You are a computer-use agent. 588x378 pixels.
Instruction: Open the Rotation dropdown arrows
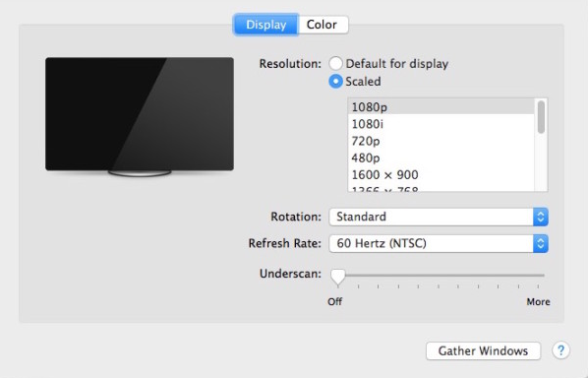coord(541,217)
